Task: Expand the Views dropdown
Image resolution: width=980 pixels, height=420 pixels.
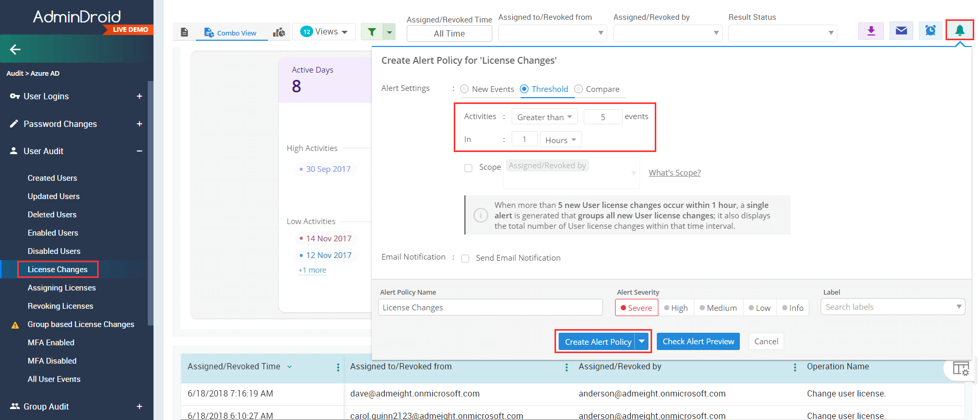Action: pos(324,32)
